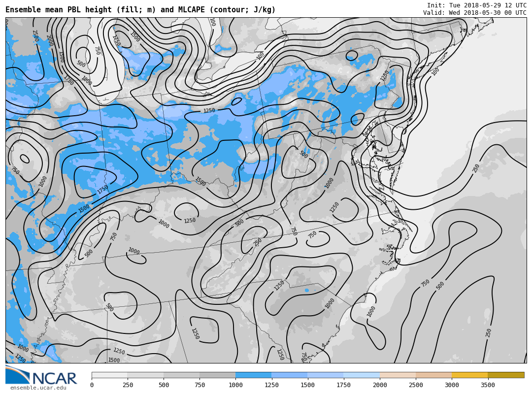Select the 3000–3500 orange colorbar swatch
532x394 pixels.
point(469,375)
